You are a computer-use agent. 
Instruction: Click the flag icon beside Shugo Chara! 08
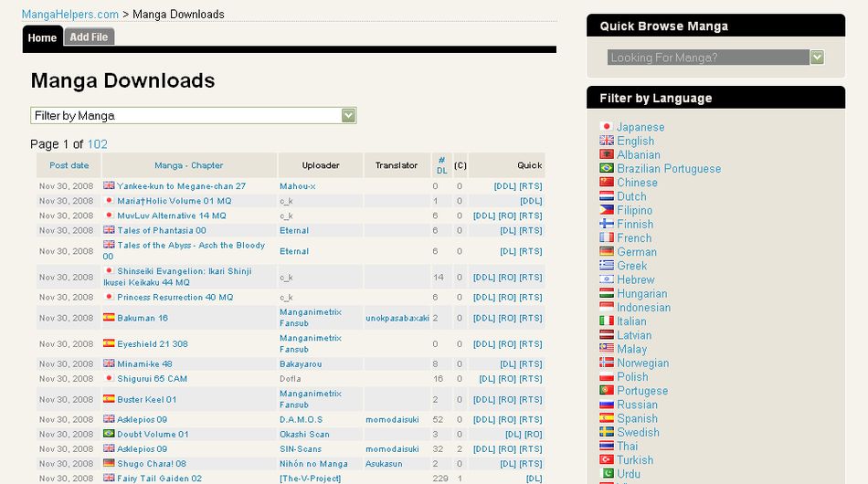click(x=109, y=463)
